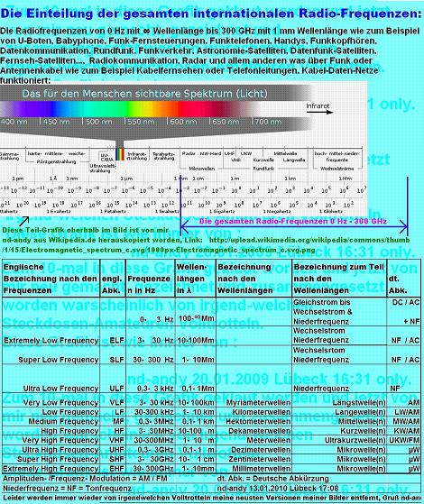
Task: Click the footer "Amplituden- /Frequenz- Modulation = AM / FM"
Action: pos(85,478)
